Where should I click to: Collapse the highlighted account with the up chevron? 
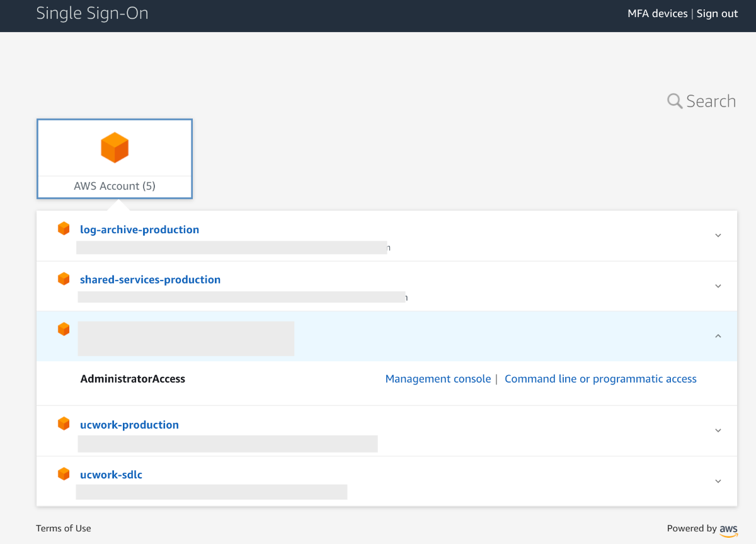click(718, 336)
